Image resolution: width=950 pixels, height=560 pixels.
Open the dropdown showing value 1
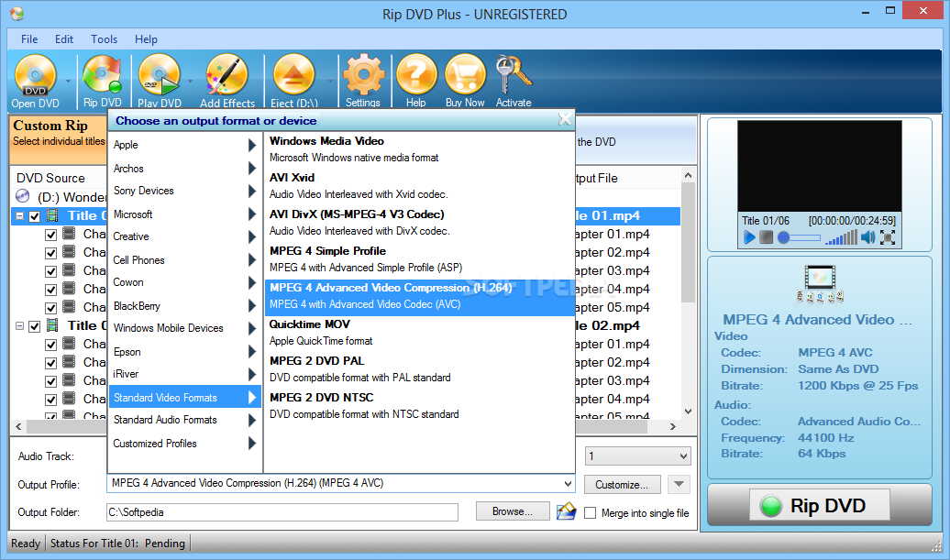[x=637, y=456]
